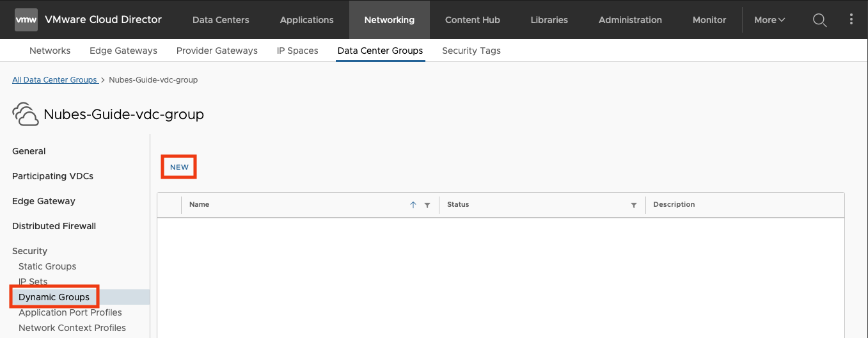Open Distributed Firewall in the sidebar
Screen dimensions: 868x338
[54, 226]
